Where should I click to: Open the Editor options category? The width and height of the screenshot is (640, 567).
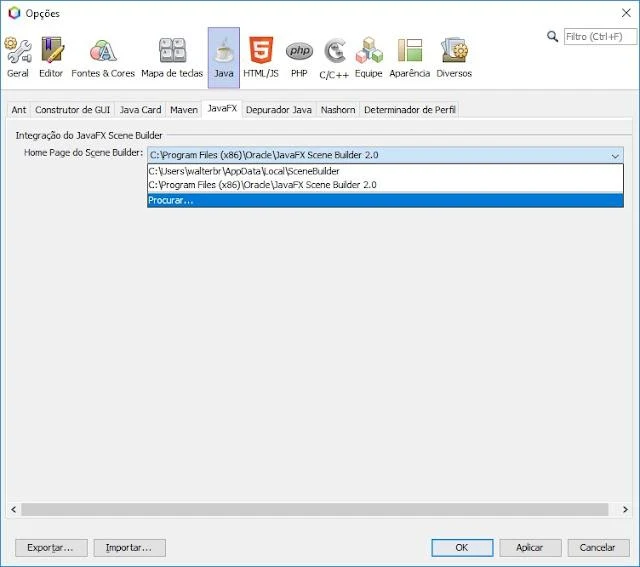(x=51, y=58)
